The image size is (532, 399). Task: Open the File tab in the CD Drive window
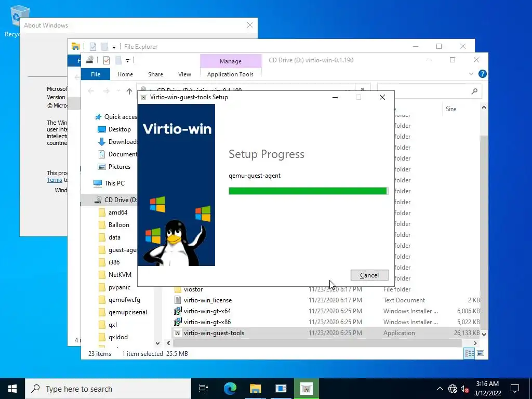(96, 74)
